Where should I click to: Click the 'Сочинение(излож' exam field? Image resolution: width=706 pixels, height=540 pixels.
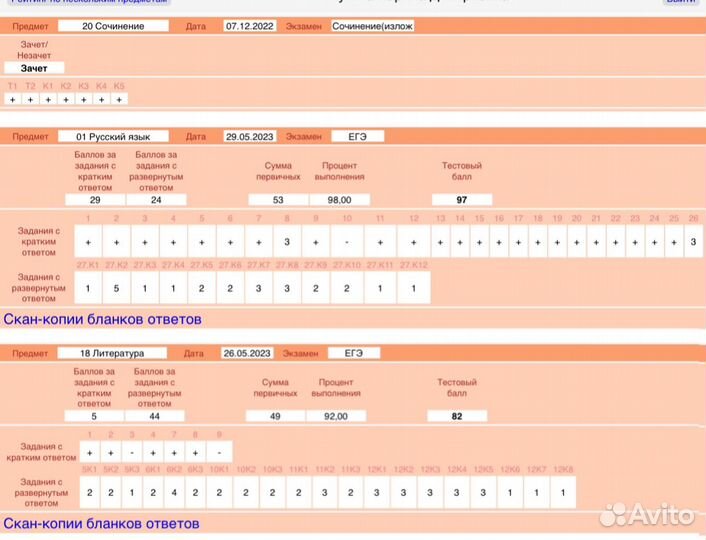[372, 26]
